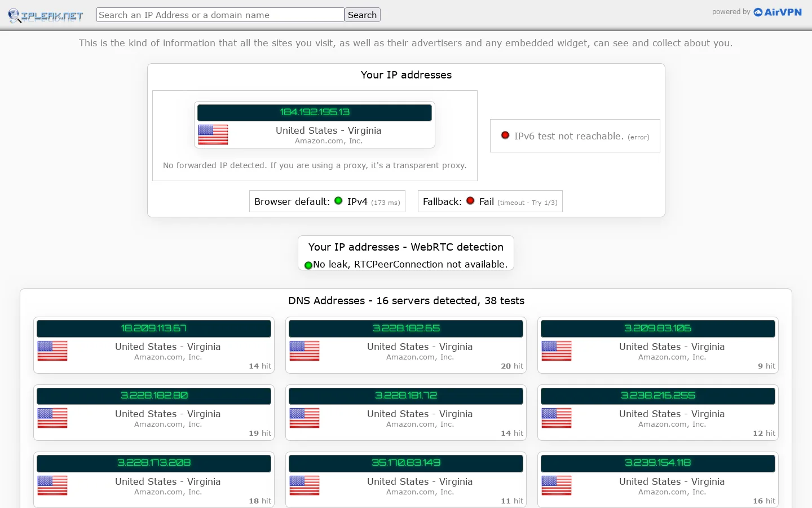
Task: Select the main IP address 184.192.195.13
Action: tap(315, 112)
